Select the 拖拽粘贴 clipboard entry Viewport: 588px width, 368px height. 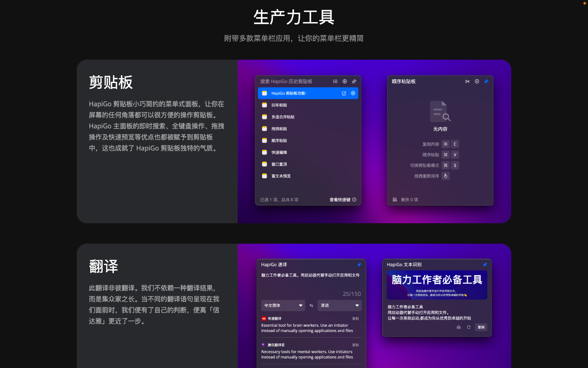pos(308,129)
